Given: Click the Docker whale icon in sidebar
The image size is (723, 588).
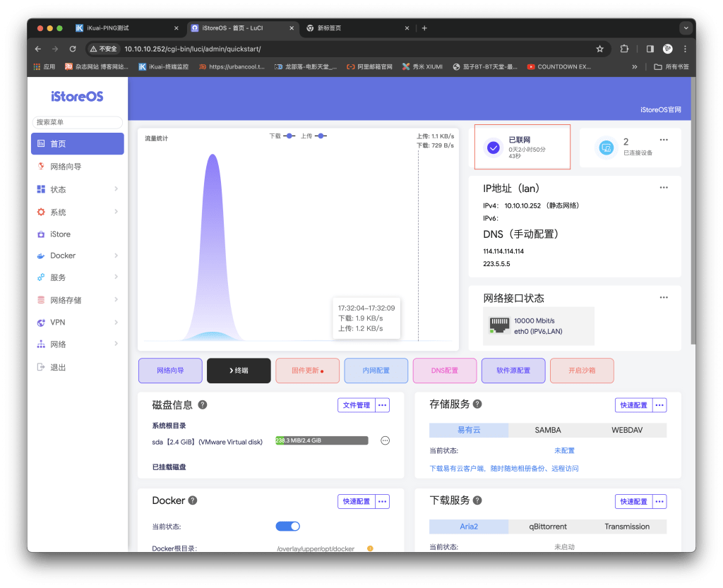Looking at the screenshot, I should 42,256.
